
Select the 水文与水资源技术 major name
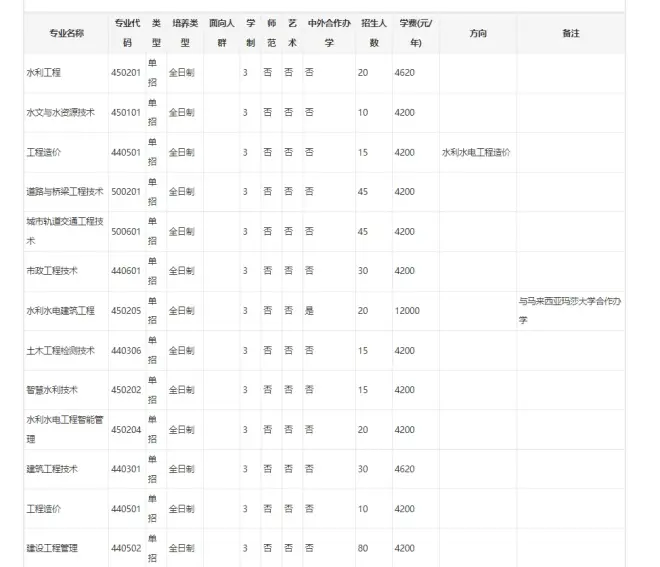tap(61, 113)
